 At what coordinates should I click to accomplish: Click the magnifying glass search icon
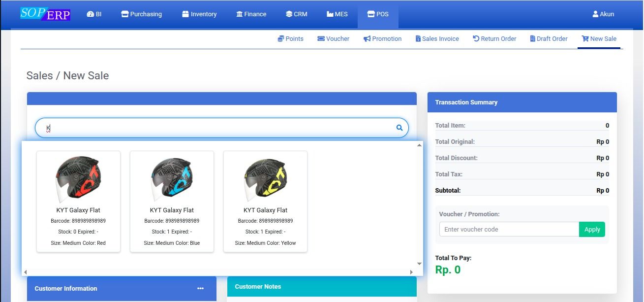(x=399, y=127)
